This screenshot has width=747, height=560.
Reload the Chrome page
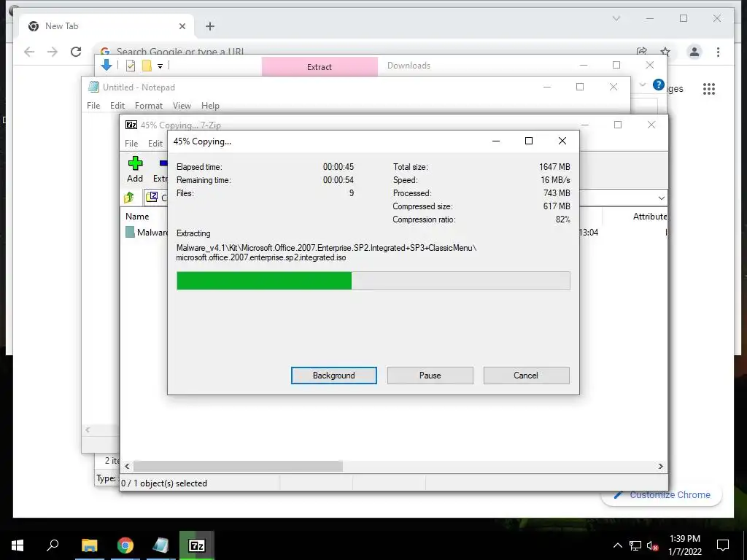coord(76,52)
